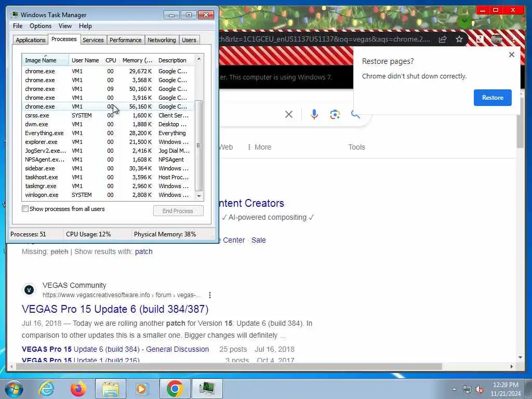This screenshot has width=532, height=399.
Task: Select the csrss.exe process row
Action: 108,115
